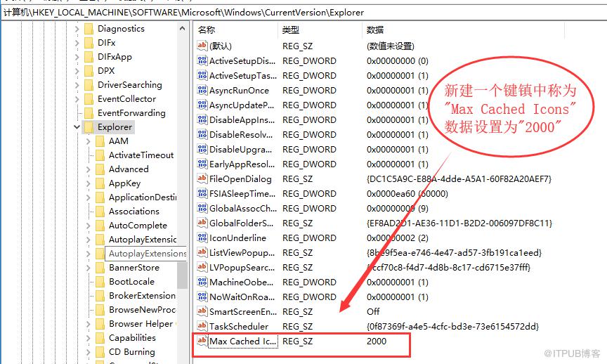Click the string icon of SmartScreenEn... value
This screenshot has width=607, height=364.
(202, 311)
